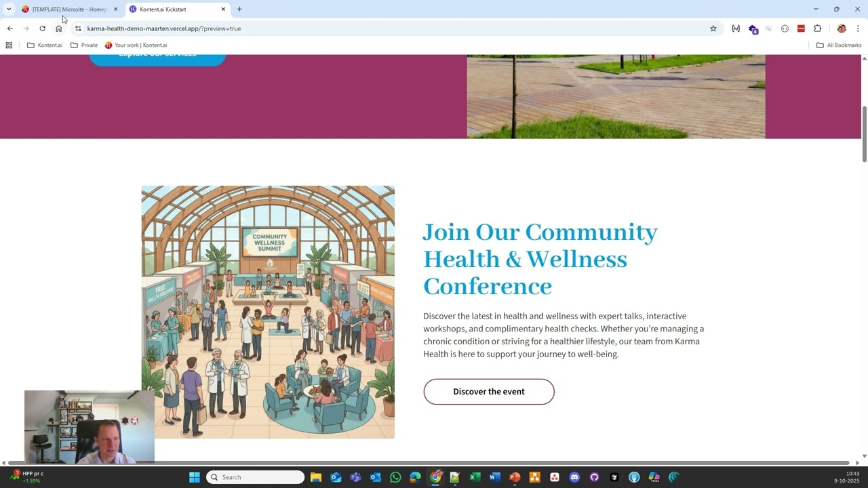The height and width of the screenshot is (488, 868).
Task: Click scroll-down arrow of vertical scrollbar
Action: [865, 456]
